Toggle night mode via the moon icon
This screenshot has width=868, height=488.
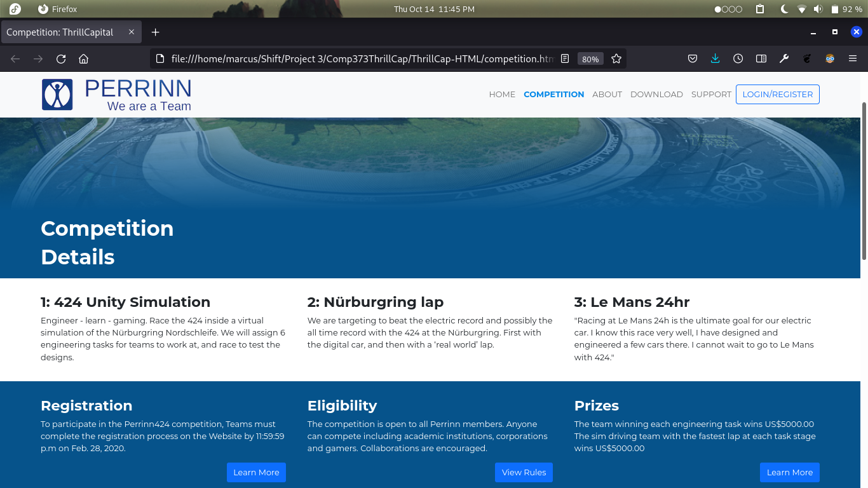(783, 9)
